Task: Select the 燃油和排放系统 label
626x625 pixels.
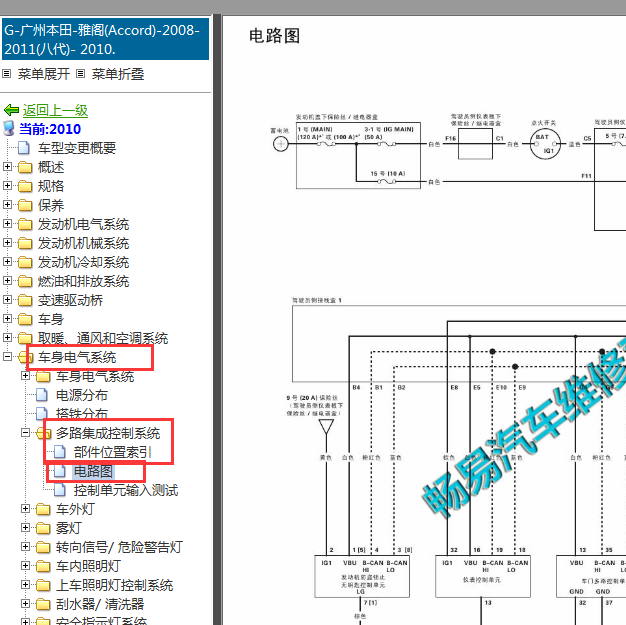Action: coord(83,281)
